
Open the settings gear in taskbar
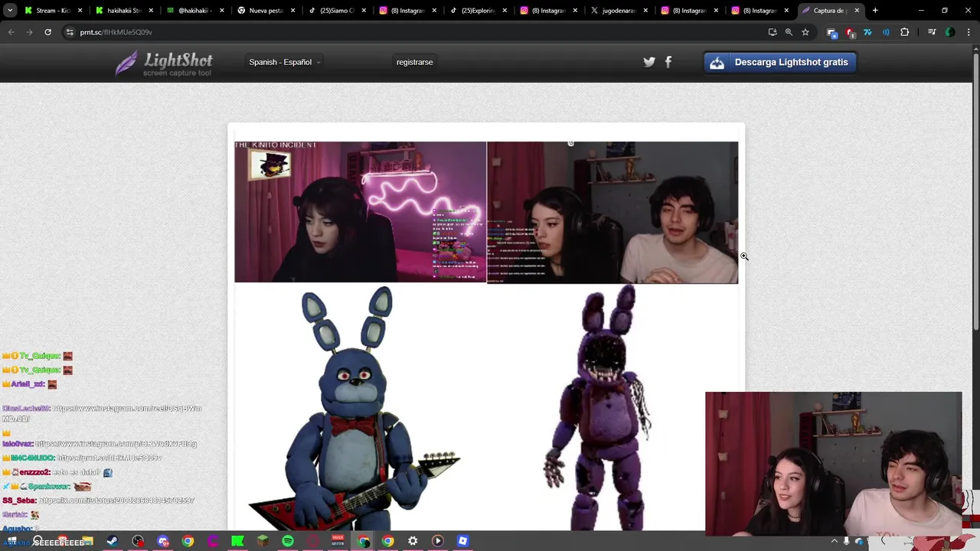click(413, 541)
